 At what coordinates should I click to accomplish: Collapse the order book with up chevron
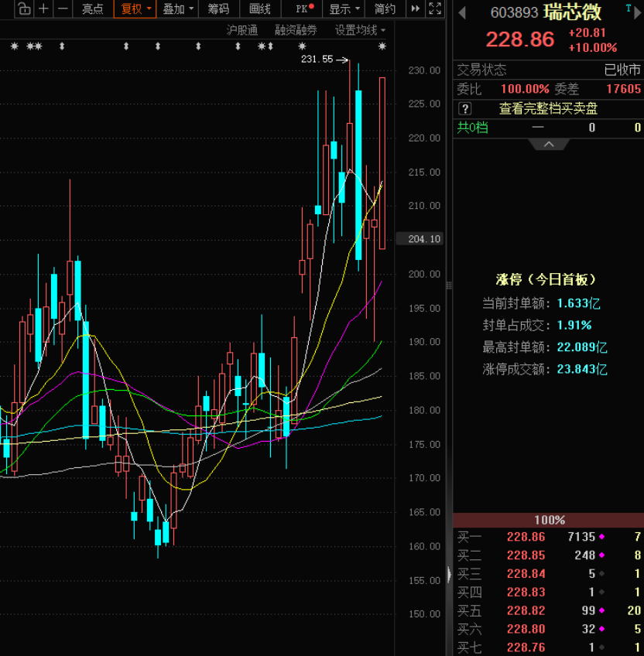tap(549, 145)
